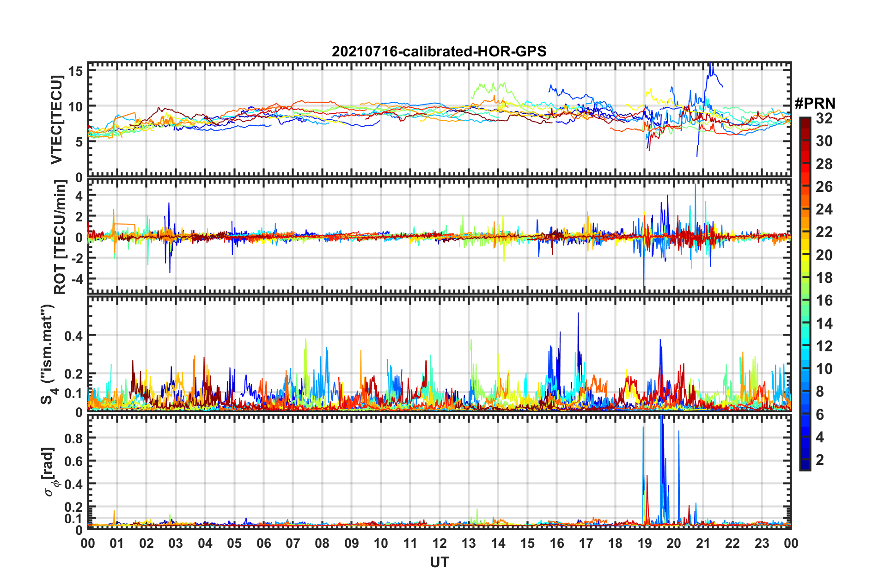879x588 pixels.
Task: Click colorbar tick label 32
Action: pyautogui.click(x=824, y=118)
